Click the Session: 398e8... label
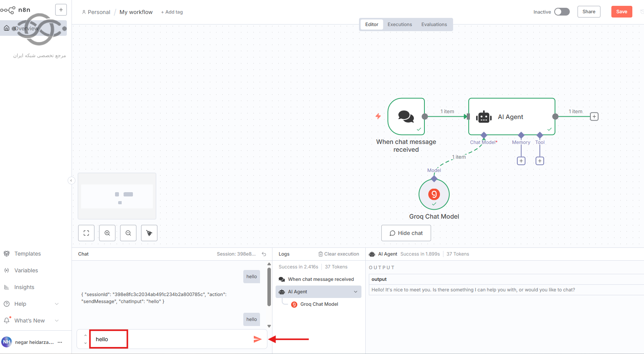 tap(236, 254)
